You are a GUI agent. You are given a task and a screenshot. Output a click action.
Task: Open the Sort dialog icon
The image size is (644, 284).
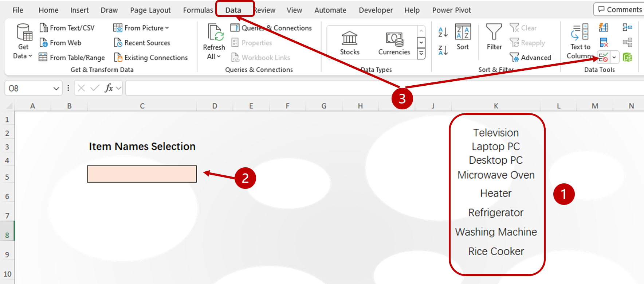tap(463, 36)
